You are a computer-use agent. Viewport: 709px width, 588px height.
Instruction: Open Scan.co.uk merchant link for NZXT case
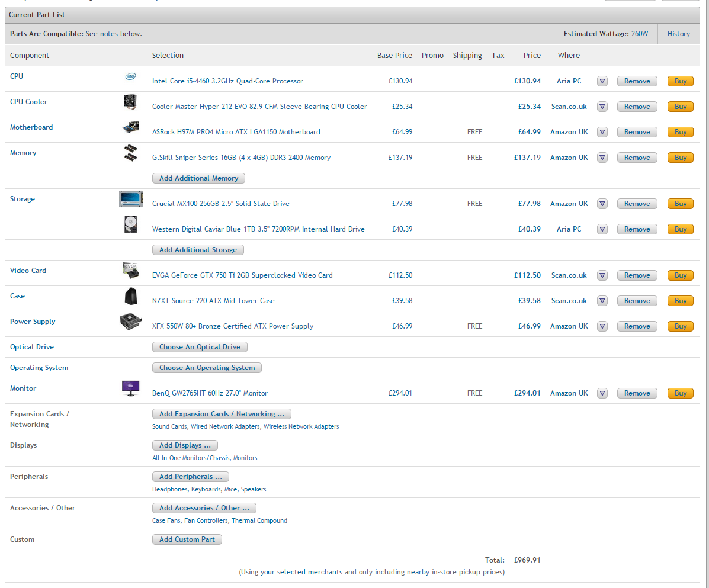(569, 301)
